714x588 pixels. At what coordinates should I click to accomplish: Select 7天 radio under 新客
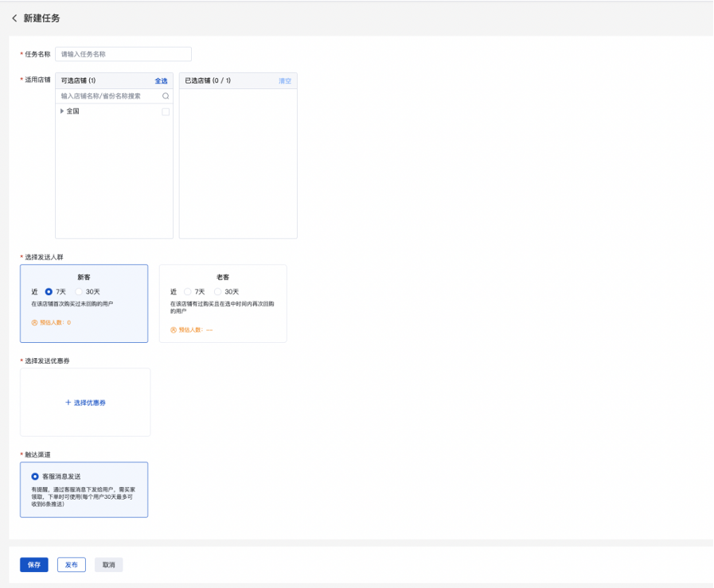49,292
